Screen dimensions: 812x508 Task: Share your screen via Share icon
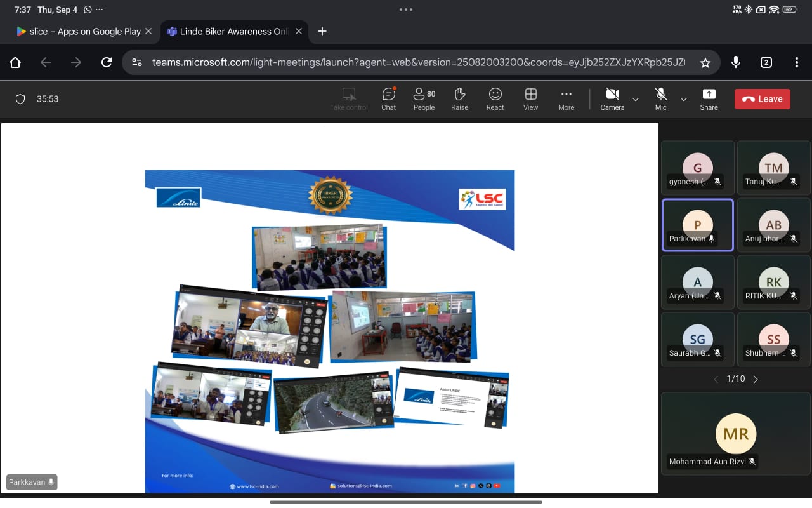coord(709,99)
